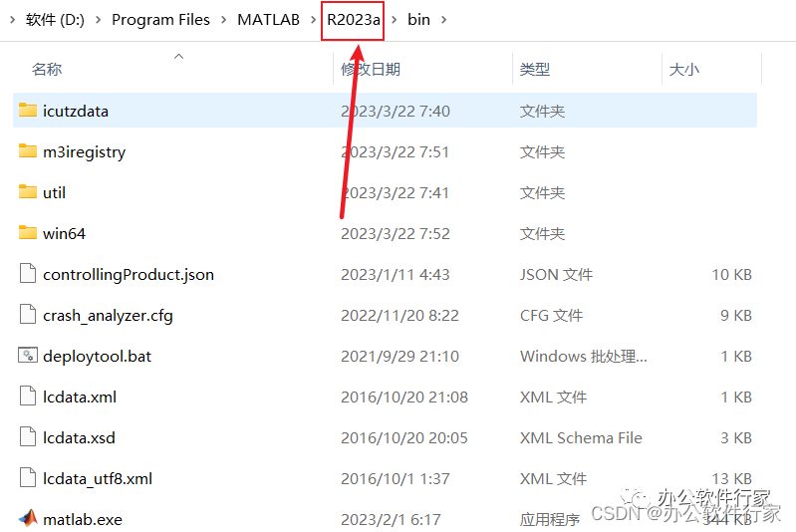Screen dimensions: 796x532
Task: Click the deploytool.bat file name
Action: (x=97, y=356)
